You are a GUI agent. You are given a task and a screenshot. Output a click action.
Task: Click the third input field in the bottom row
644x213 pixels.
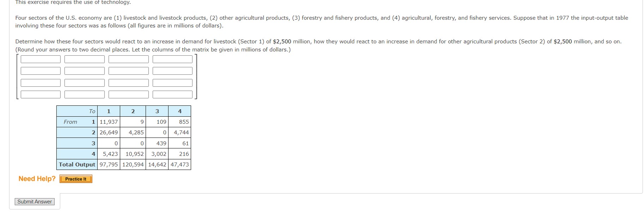pyautogui.click(x=128, y=95)
